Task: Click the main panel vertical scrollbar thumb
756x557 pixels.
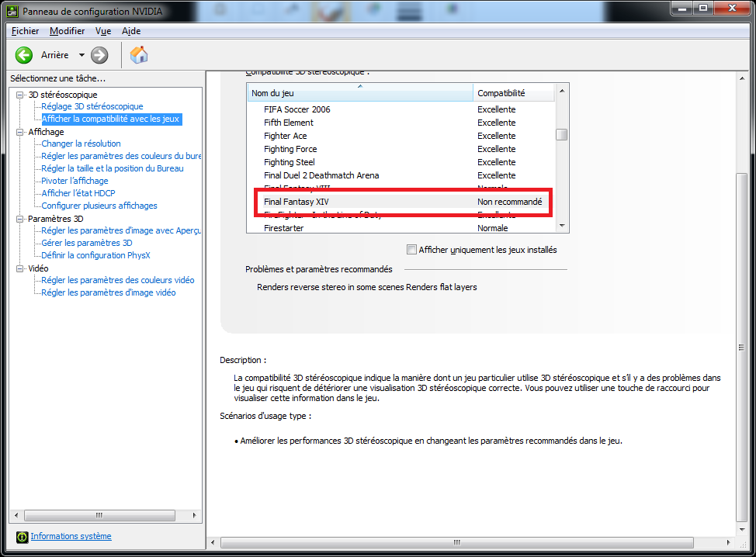Action: (x=742, y=348)
